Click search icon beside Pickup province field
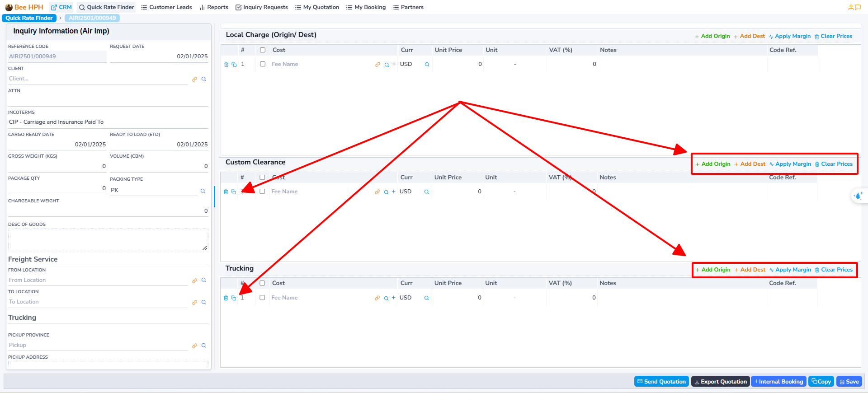The image size is (868, 393). 203,346
